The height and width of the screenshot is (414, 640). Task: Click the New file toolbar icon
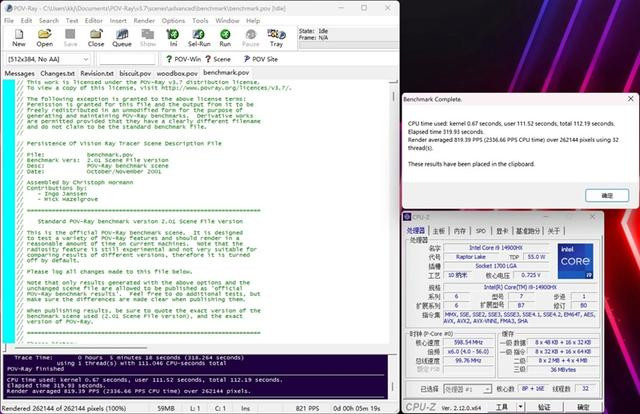tap(19, 38)
